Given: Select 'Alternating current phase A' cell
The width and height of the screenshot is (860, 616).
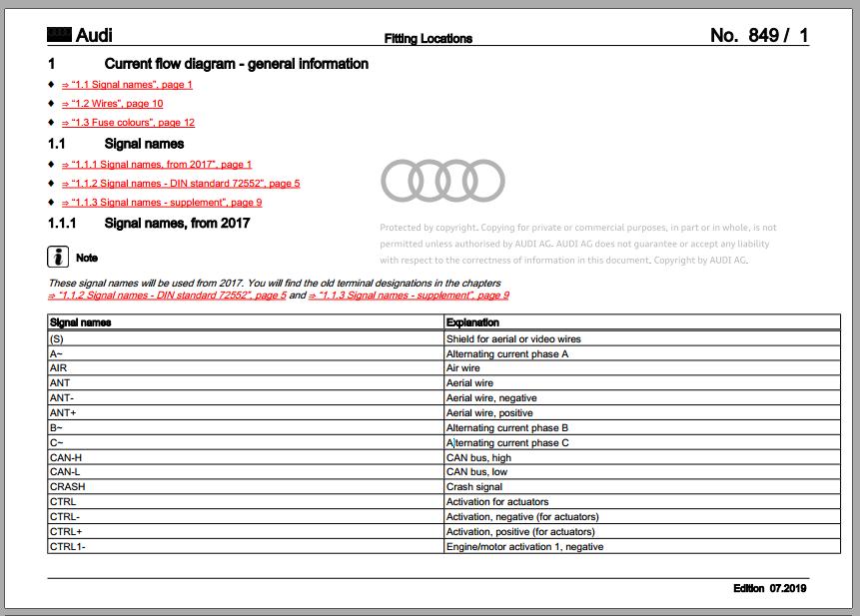Looking at the screenshot, I should (642, 353).
